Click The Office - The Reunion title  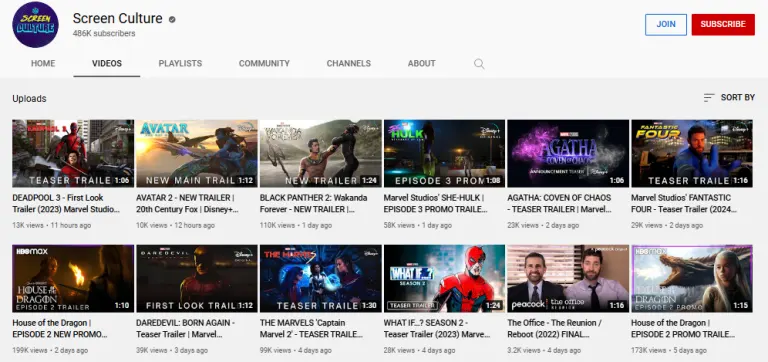pos(555,329)
